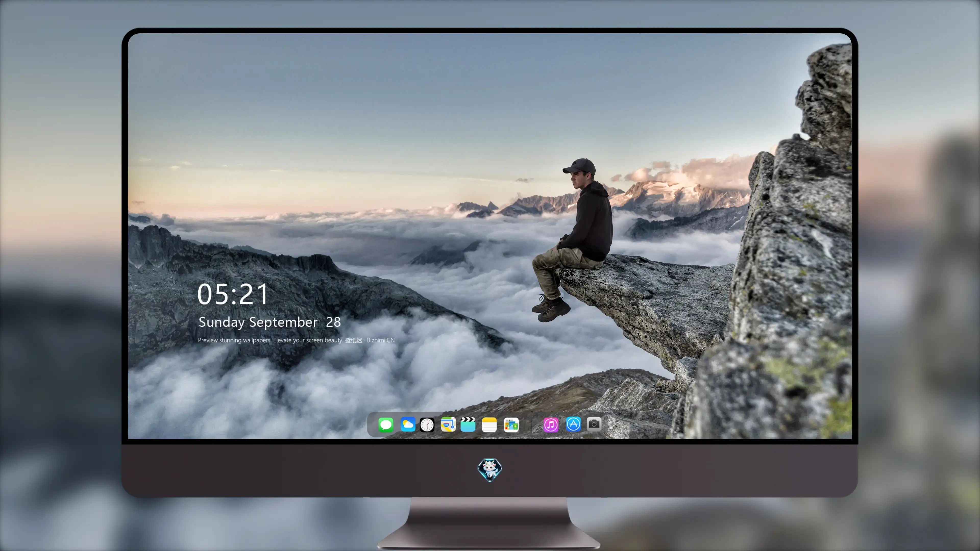This screenshot has height=551, width=980.
Task: Open the yellow Notes app in dock
Action: pyautogui.click(x=489, y=424)
